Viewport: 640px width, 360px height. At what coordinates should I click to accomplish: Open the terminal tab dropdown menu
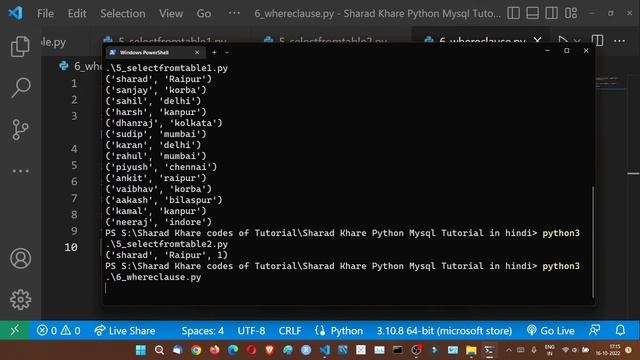227,52
